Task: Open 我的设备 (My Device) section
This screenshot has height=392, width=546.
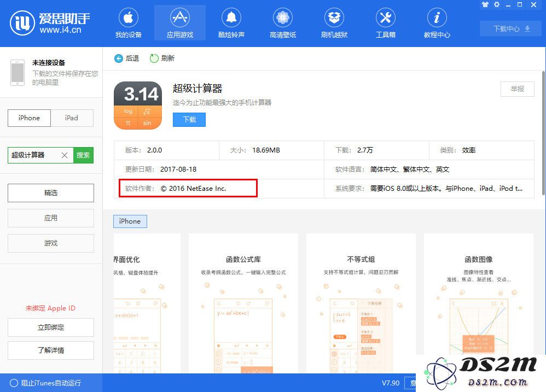Action: [129, 24]
